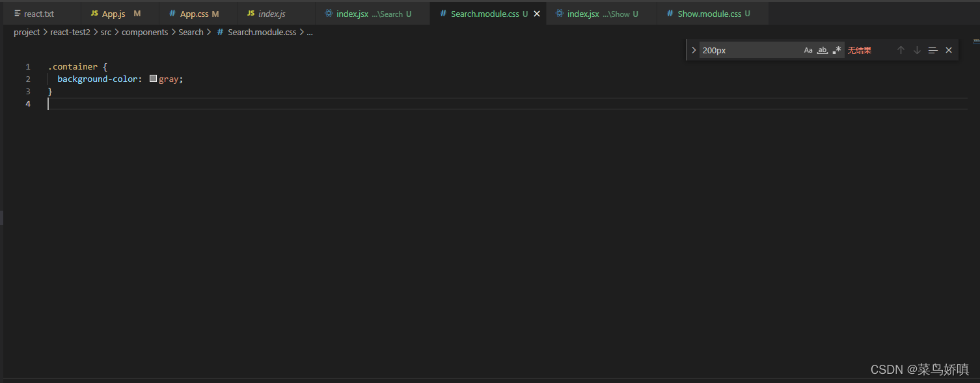
Task: Click the text file icon on react.txt tab
Action: pos(18,14)
